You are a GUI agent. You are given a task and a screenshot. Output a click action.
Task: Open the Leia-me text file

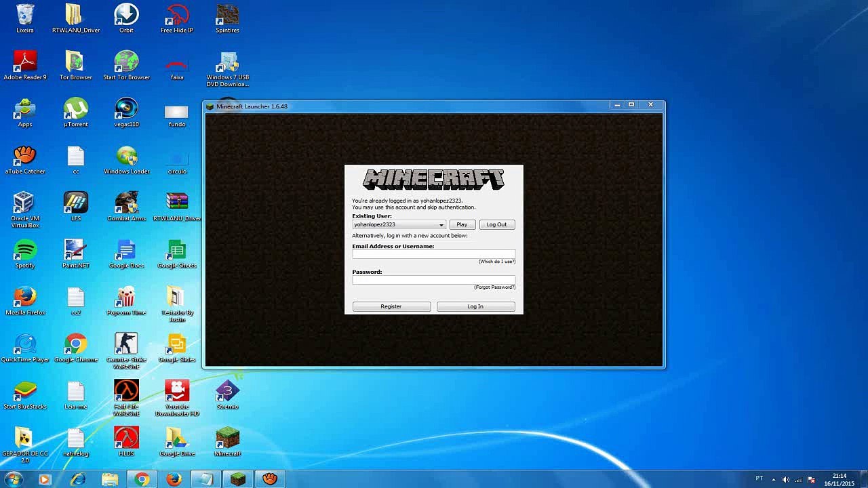[75, 391]
